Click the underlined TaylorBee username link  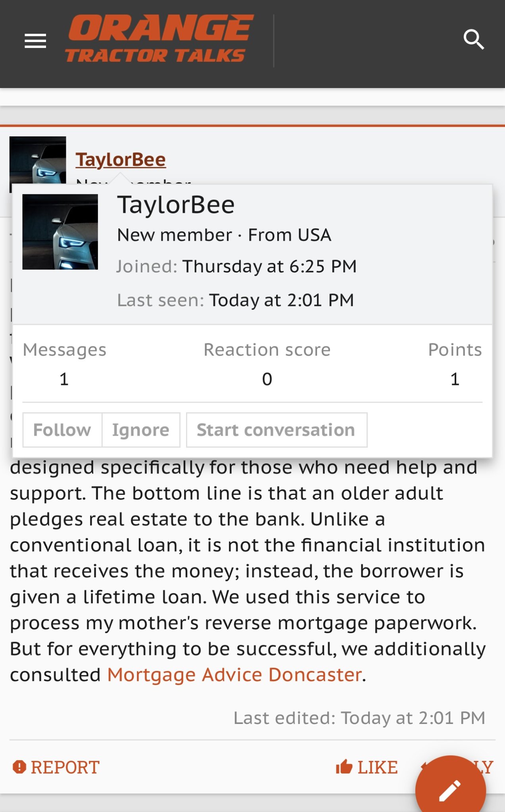(121, 160)
